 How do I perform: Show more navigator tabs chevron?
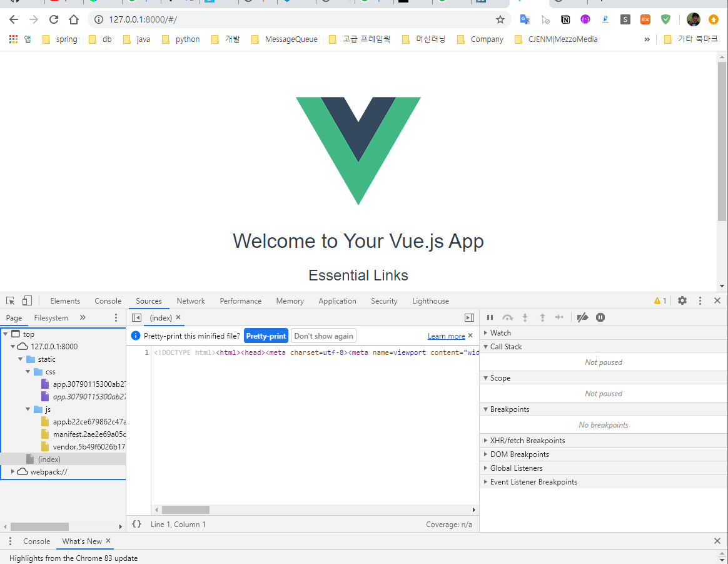point(83,318)
